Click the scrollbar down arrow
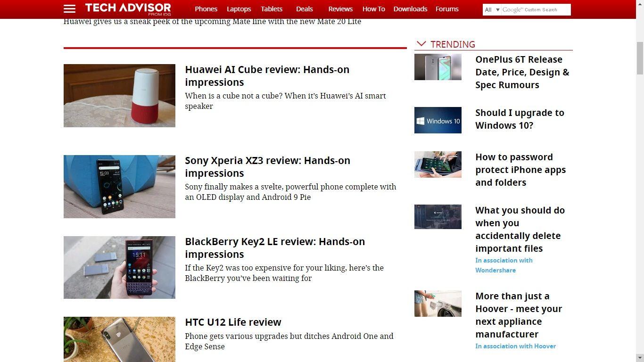Screen dimensions: 644x362 point(640,358)
